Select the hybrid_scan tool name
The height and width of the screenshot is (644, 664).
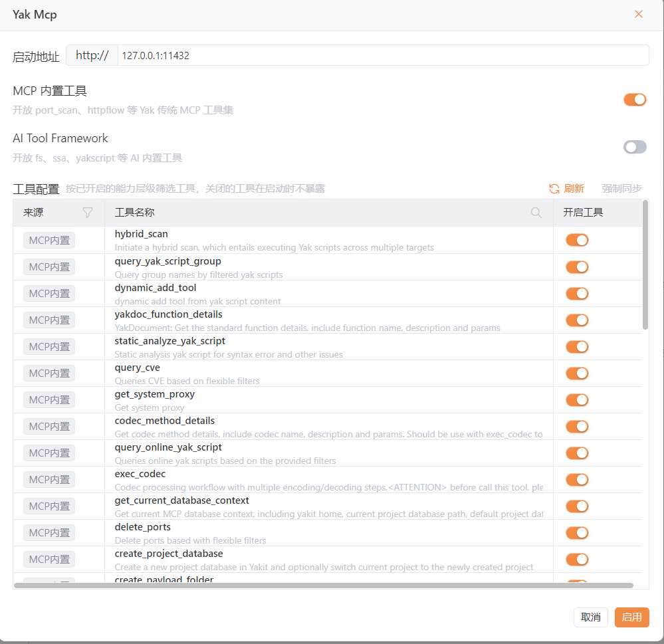click(x=141, y=234)
